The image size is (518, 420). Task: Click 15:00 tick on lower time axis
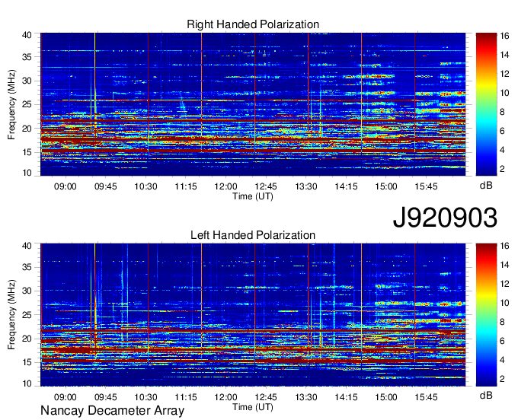(x=386, y=397)
